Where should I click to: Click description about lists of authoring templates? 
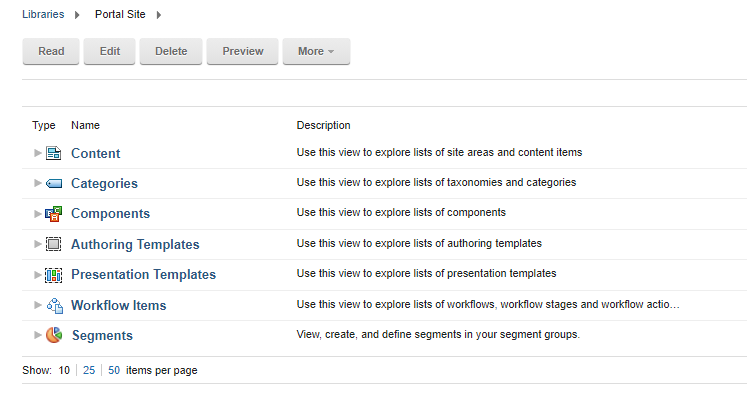[x=419, y=243]
